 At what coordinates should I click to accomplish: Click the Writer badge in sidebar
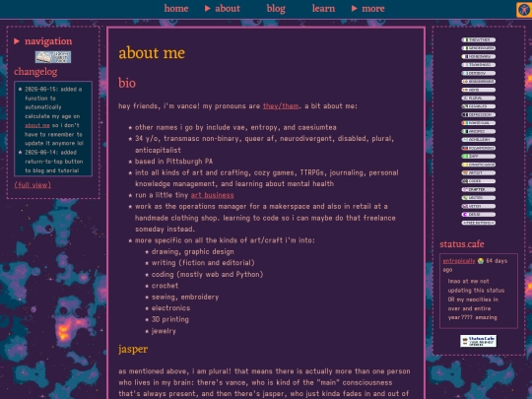pyautogui.click(x=479, y=198)
